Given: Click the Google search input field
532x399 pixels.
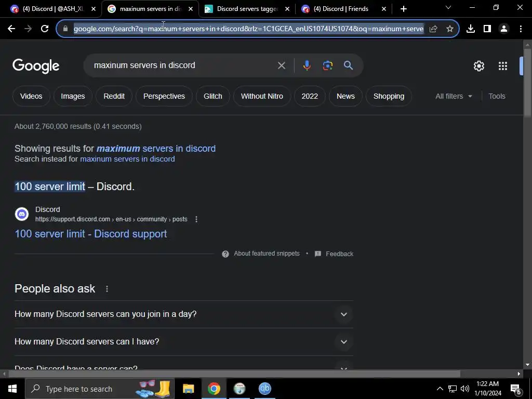Looking at the screenshot, I should 183,65.
